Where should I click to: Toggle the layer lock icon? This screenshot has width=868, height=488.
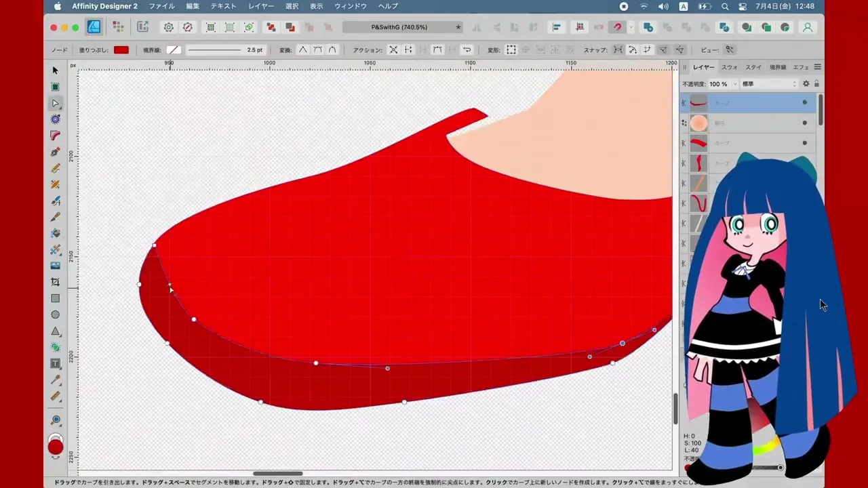816,84
